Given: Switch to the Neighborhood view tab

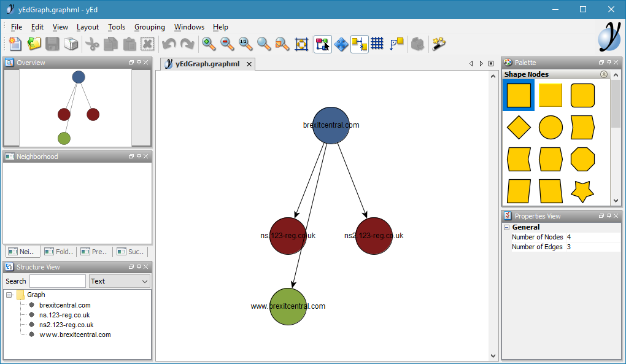Looking at the screenshot, I should point(23,252).
